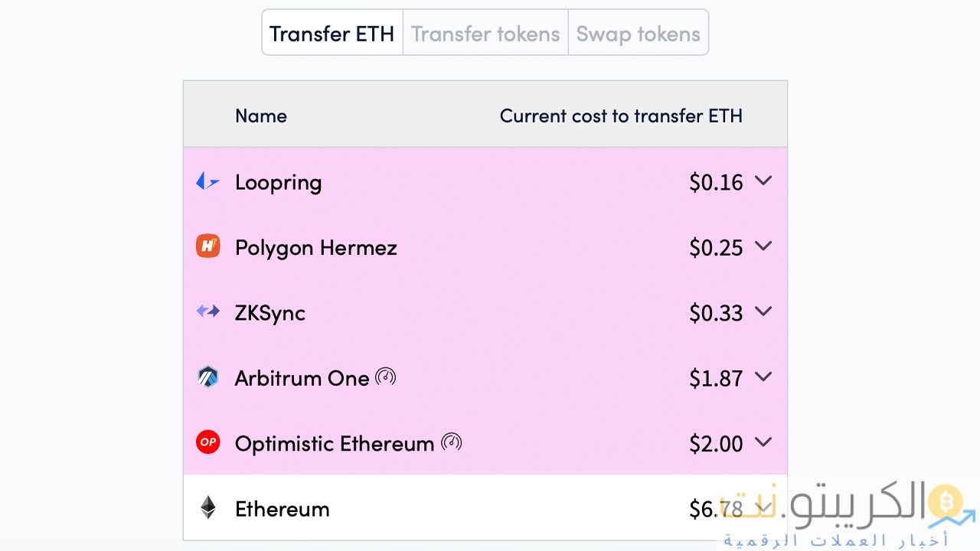Click the ZKSync arrows icon
Viewport: 980px width, 551px height.
(x=207, y=311)
